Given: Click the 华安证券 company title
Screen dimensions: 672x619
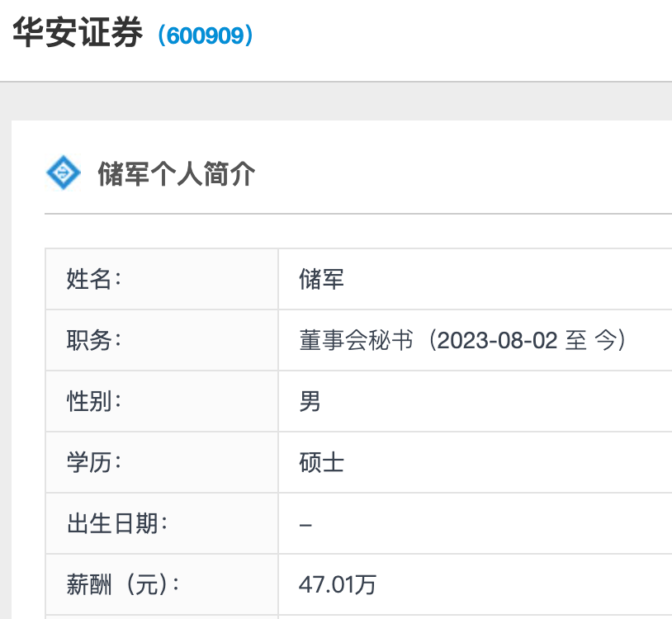Looking at the screenshot, I should pyautogui.click(x=77, y=32).
